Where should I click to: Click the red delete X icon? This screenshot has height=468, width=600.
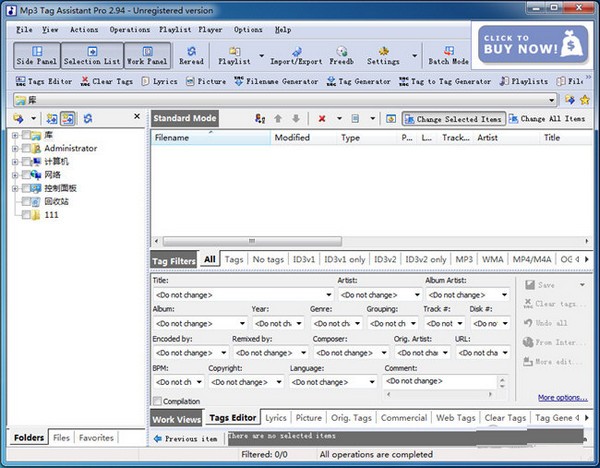[x=323, y=118]
